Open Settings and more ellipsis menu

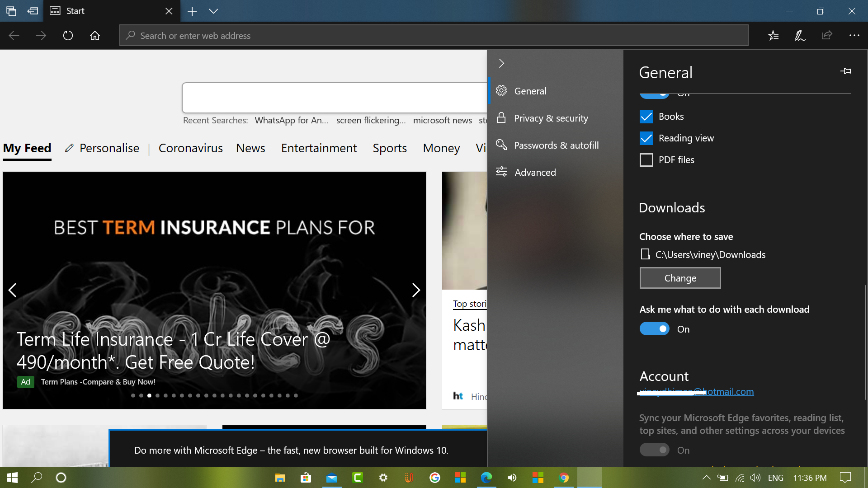(854, 35)
